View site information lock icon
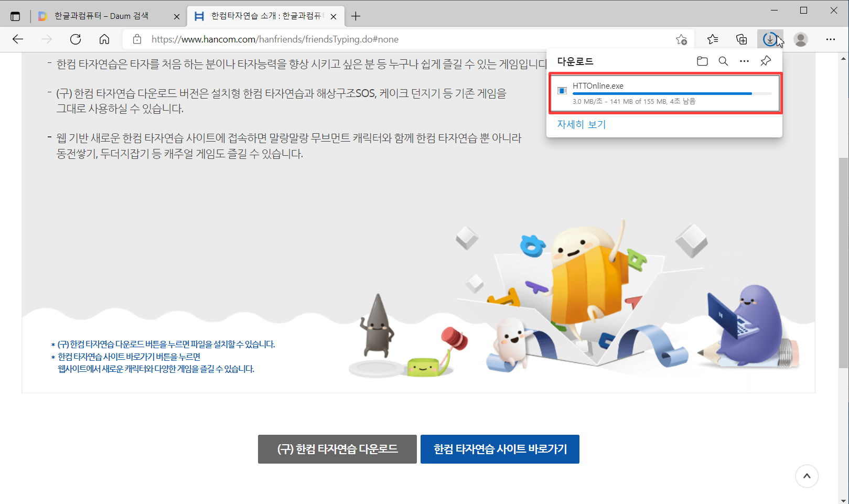This screenshot has height=504, width=849. [x=137, y=39]
